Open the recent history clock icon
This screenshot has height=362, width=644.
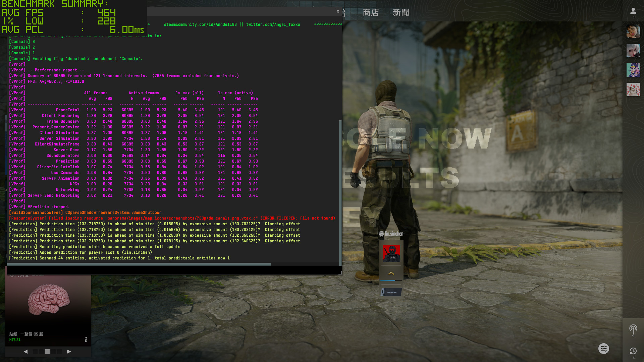coord(633,351)
